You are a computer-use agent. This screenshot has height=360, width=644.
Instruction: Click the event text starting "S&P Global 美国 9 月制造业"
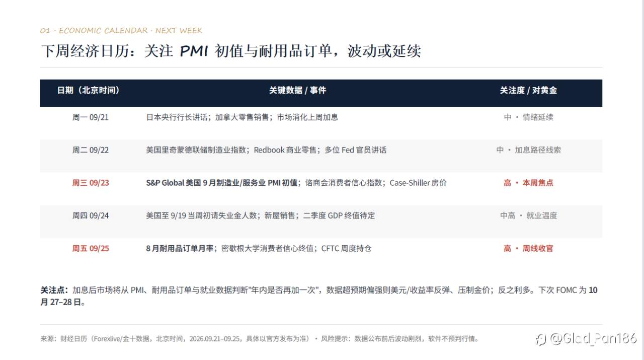296,183
